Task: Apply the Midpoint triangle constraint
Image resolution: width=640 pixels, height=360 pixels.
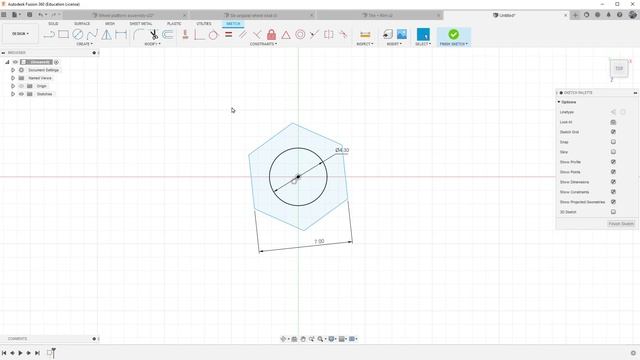Action: point(286,34)
